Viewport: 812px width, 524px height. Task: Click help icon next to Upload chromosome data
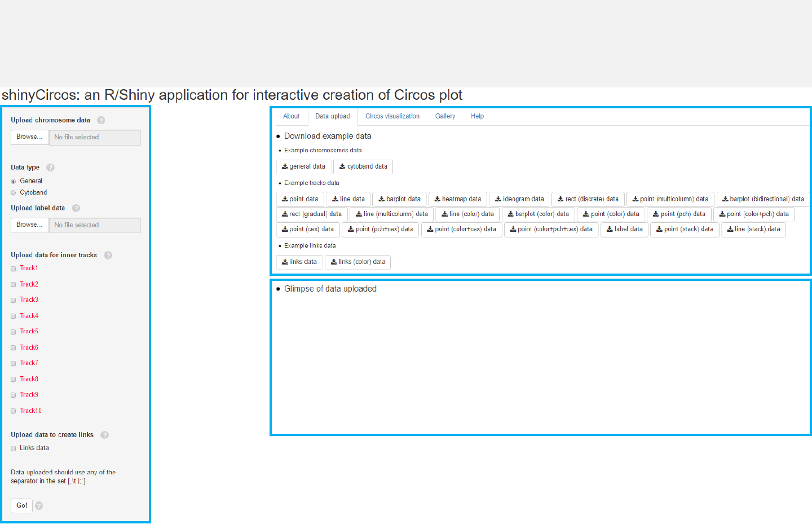tap(101, 120)
